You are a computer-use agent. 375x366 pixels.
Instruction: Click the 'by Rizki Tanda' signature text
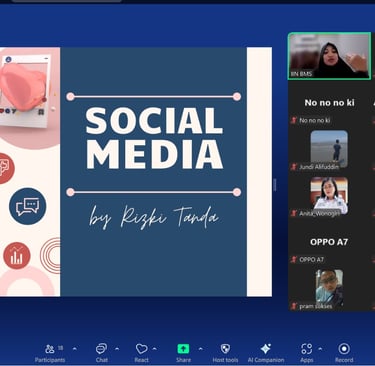[x=153, y=217]
